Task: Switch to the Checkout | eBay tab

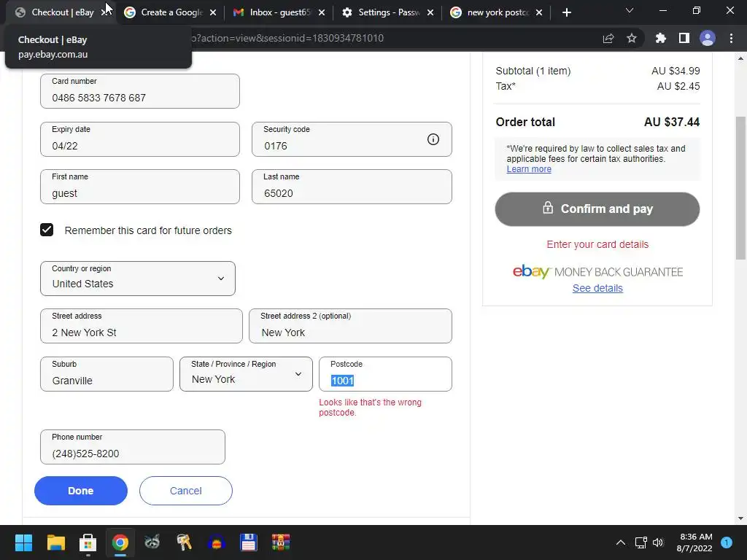Action: pos(63,12)
